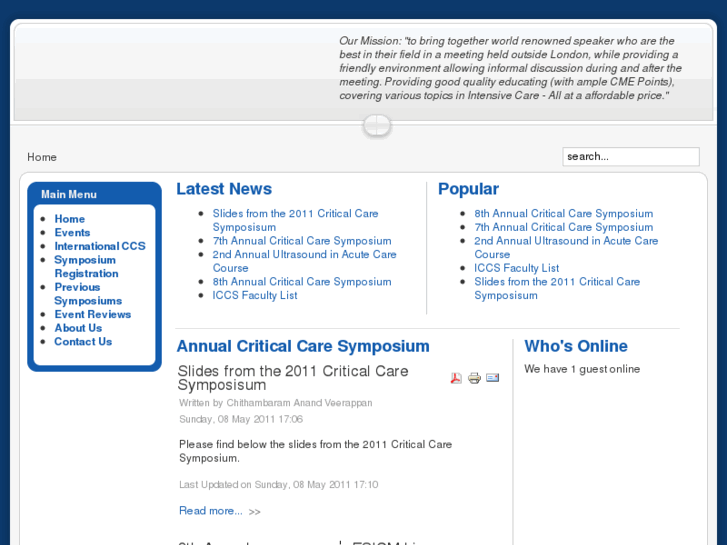Image resolution: width=727 pixels, height=545 pixels.
Task: Open Home in the Main Menu
Action: point(70,219)
